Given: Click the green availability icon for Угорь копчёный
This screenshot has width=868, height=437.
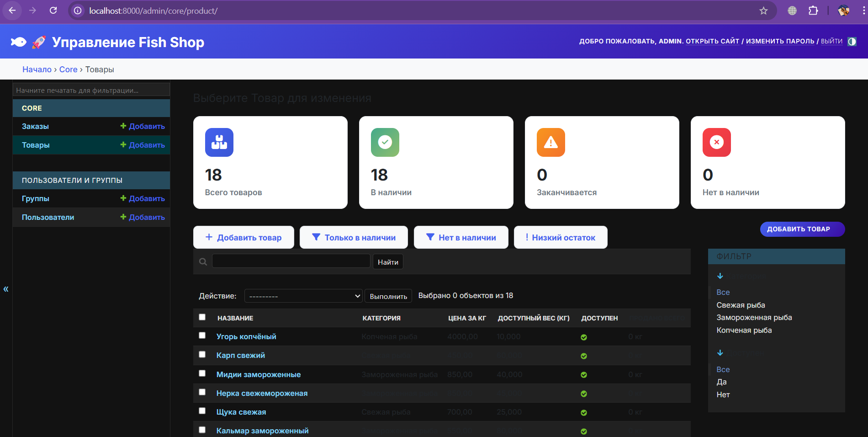Looking at the screenshot, I should [584, 337].
